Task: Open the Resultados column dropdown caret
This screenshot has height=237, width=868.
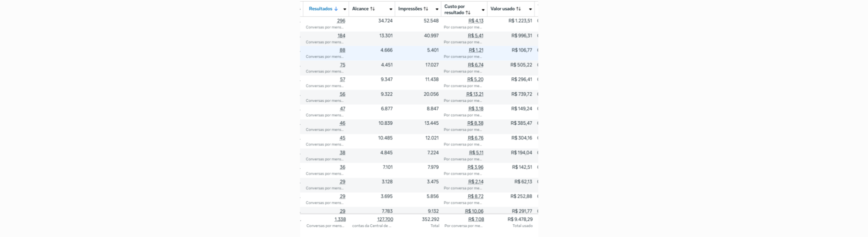Action: click(x=344, y=9)
